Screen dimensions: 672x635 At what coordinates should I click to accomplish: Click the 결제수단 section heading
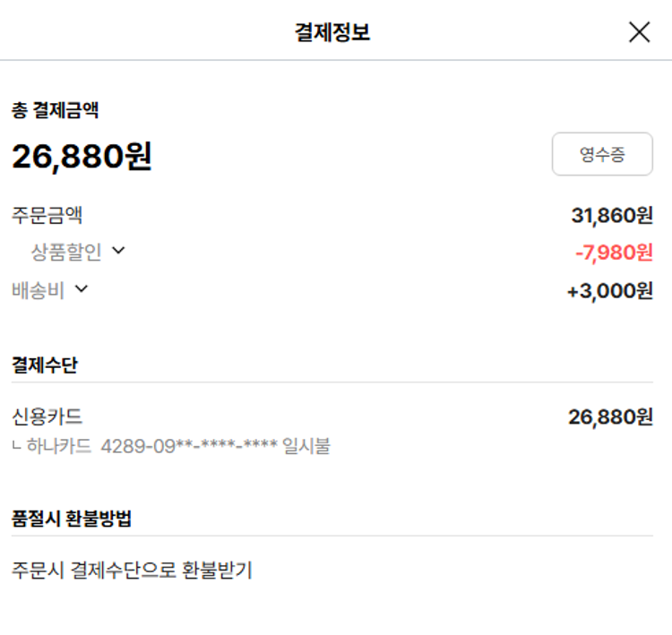pyautogui.click(x=43, y=365)
